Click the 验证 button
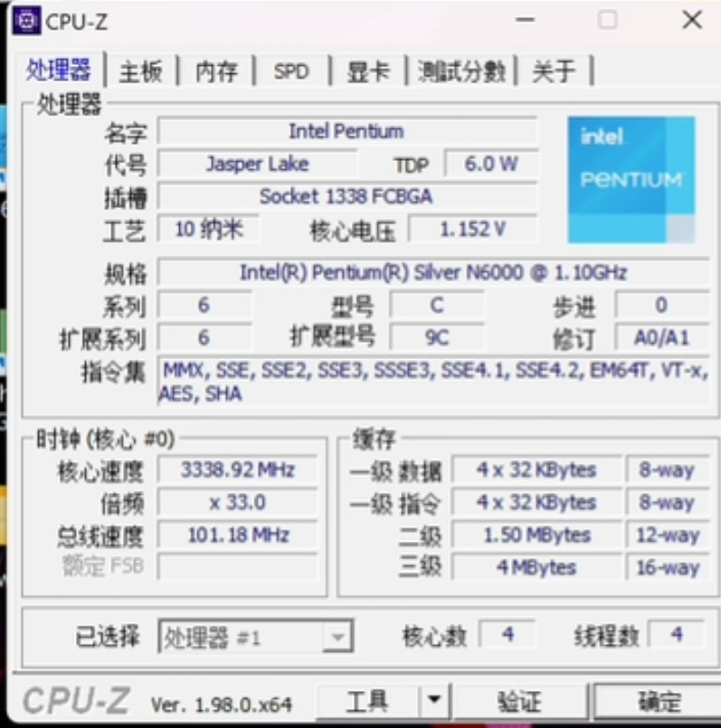The image size is (721, 728). coord(519,700)
